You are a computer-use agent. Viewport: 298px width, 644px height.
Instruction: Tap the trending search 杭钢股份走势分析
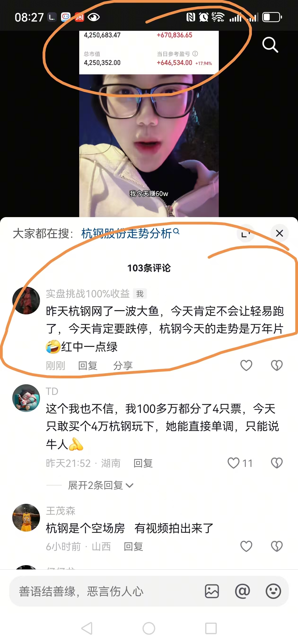[x=130, y=233]
